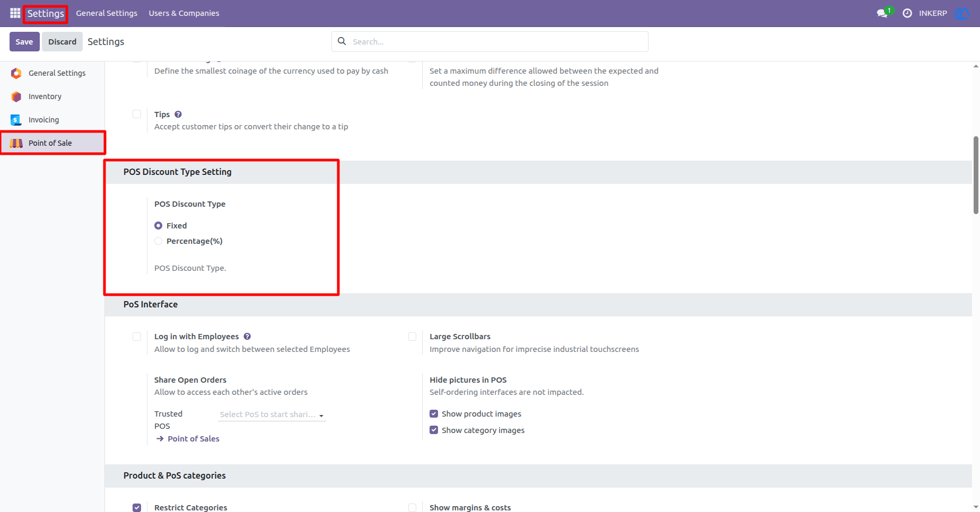Select Inventory in the settings sidebar
The width and height of the screenshot is (980, 512).
pos(52,96)
